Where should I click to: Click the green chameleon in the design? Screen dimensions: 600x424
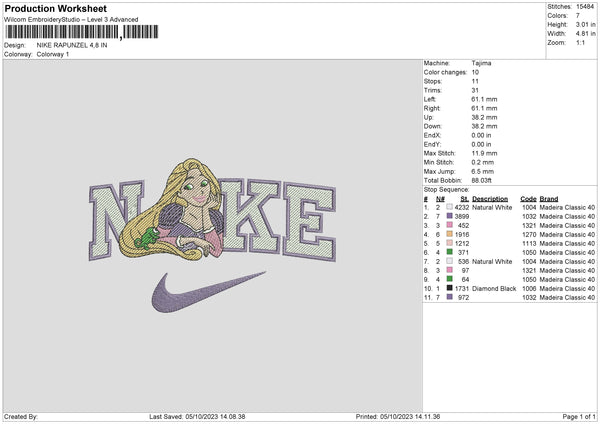(147, 238)
